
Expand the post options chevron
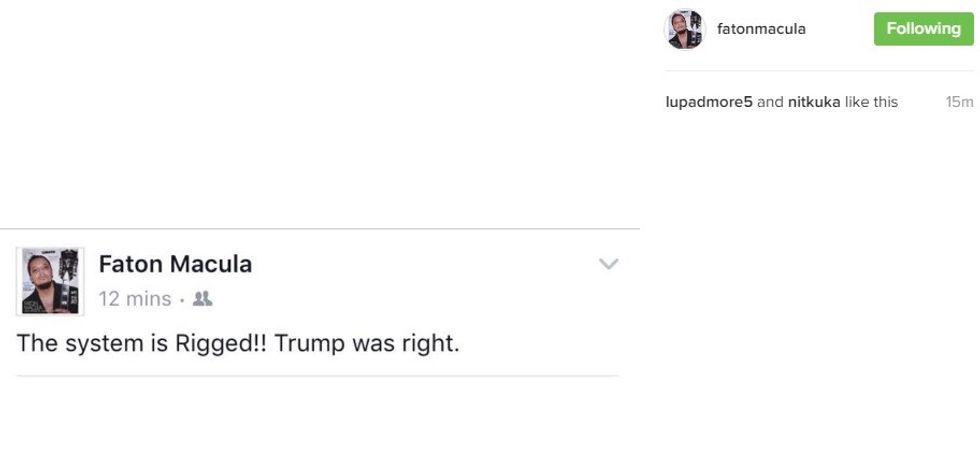(x=608, y=265)
